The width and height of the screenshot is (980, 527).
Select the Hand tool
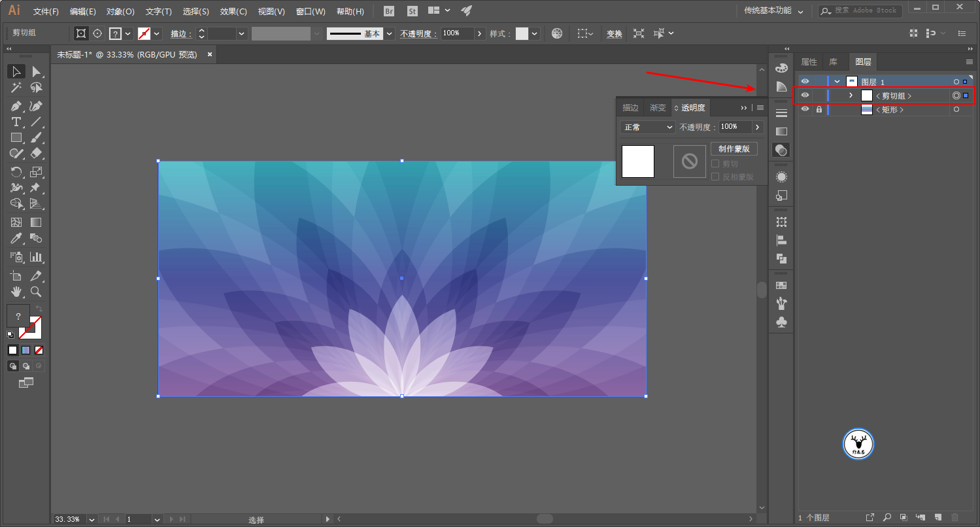coord(16,292)
